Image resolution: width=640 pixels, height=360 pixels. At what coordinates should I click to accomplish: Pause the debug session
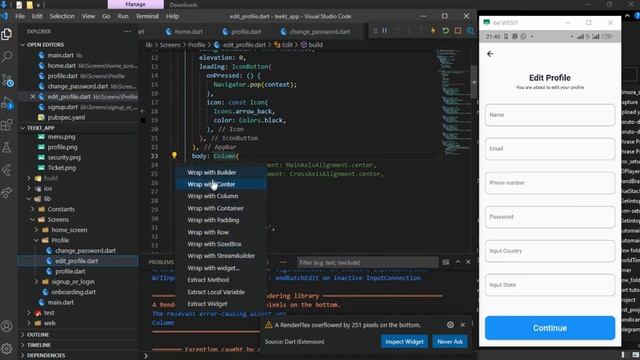pyautogui.click(x=384, y=31)
